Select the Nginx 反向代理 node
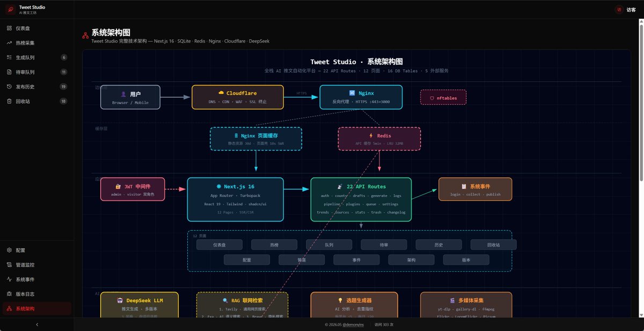644x331 pixels. coord(361,97)
